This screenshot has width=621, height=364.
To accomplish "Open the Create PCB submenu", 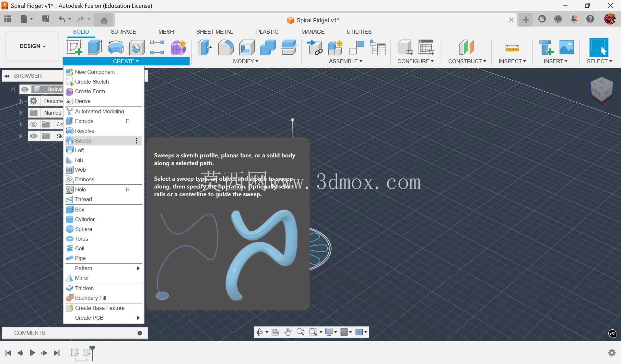I will [104, 318].
